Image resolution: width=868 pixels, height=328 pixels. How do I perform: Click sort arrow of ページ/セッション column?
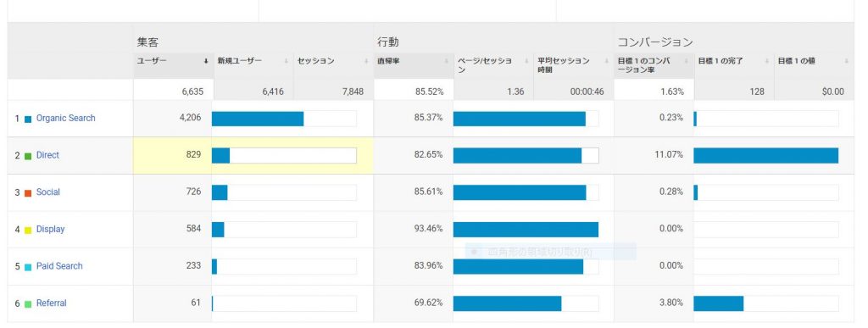click(x=526, y=61)
